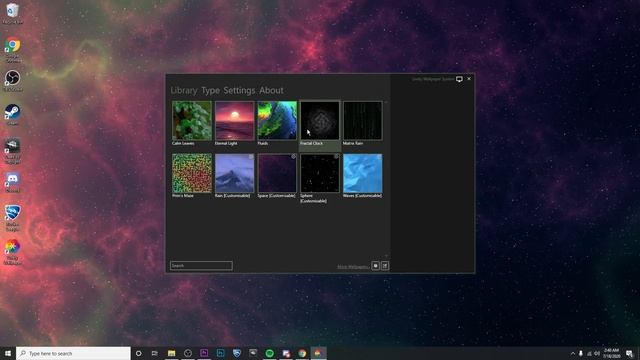
Task: Open Google Chrome desktop shortcut
Action: click(x=13, y=48)
